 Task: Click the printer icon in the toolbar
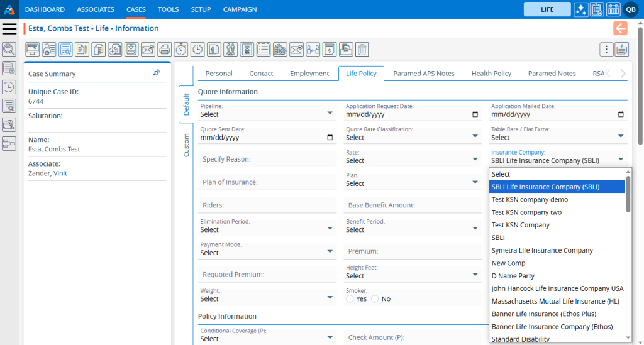click(164, 49)
